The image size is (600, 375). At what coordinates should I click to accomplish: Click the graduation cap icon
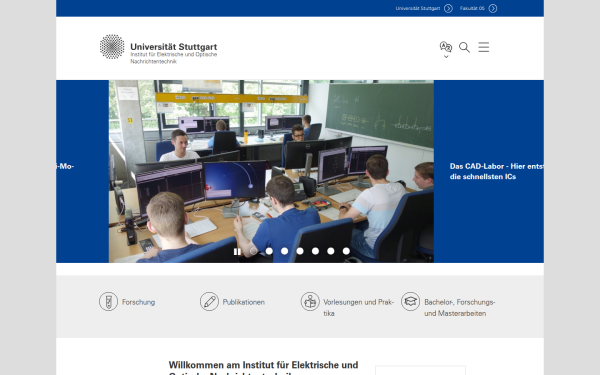pyautogui.click(x=411, y=302)
